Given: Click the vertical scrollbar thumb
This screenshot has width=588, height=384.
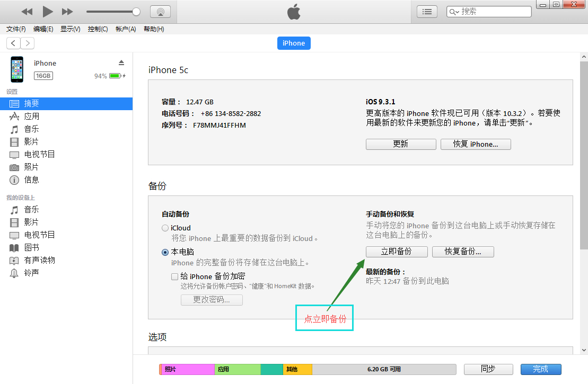Looking at the screenshot, I should 584,156.
